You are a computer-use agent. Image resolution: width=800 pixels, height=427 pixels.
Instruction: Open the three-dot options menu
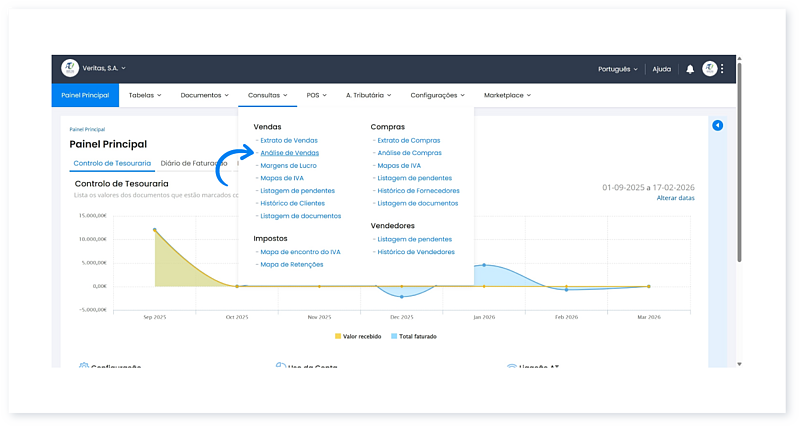click(x=722, y=69)
